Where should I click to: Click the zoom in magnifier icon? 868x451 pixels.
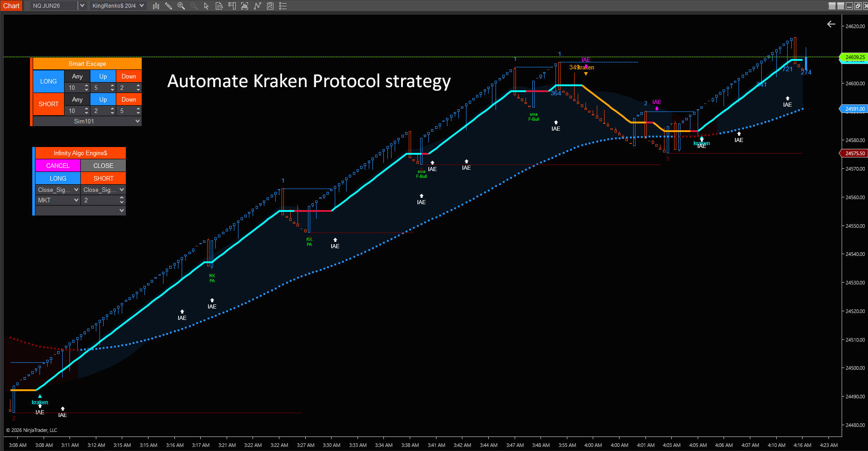point(181,6)
